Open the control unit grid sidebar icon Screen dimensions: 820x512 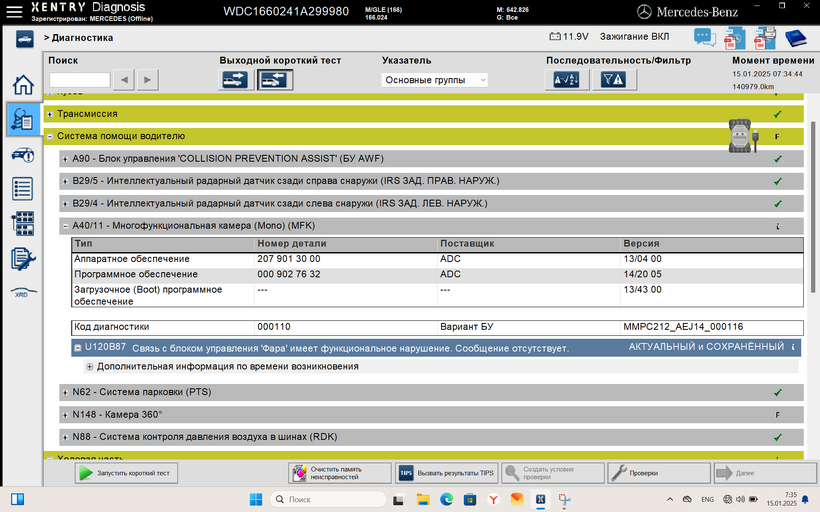[22, 223]
